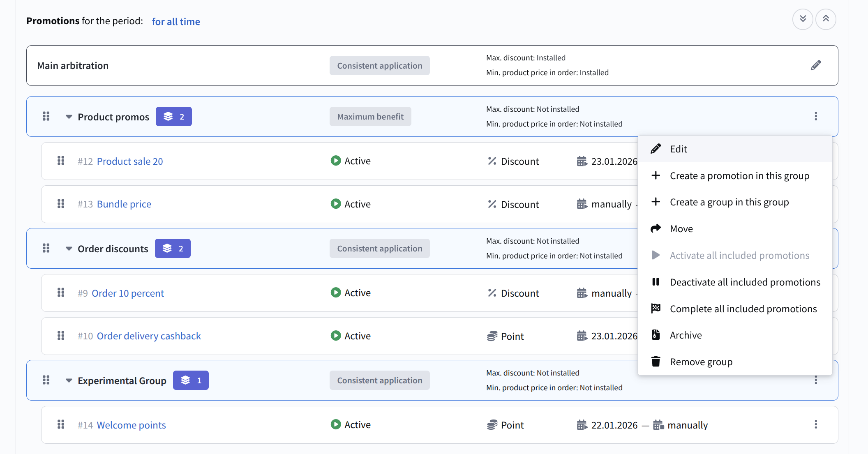Change the period 'for all time' selector
Viewport: 868px width, 454px height.
(x=176, y=21)
